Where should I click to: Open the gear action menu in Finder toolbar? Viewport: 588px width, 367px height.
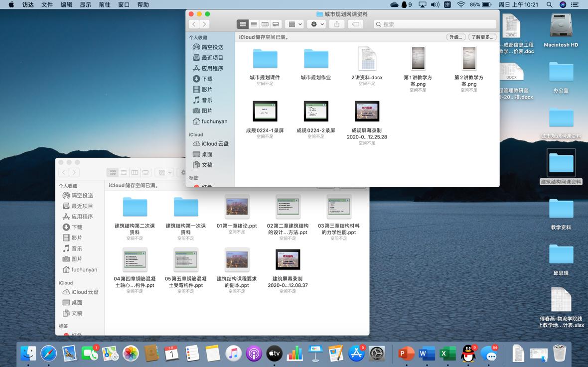pyautogui.click(x=316, y=24)
